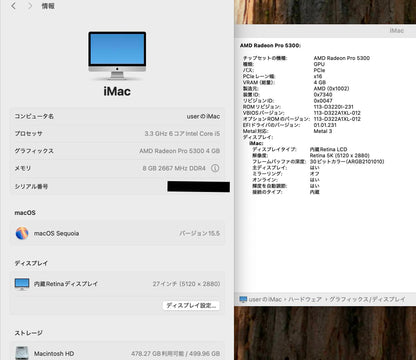Select userのiMac in the path bar

click(265, 299)
